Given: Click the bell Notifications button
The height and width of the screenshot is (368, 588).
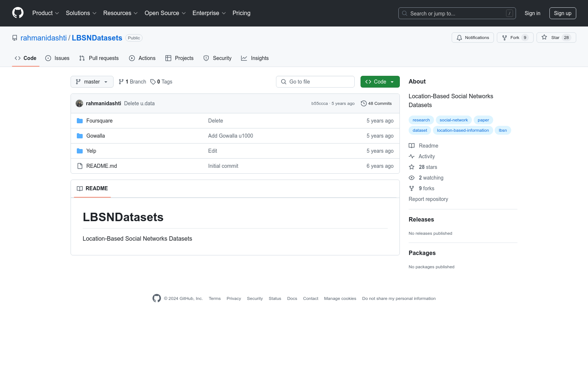Looking at the screenshot, I should pos(473,38).
